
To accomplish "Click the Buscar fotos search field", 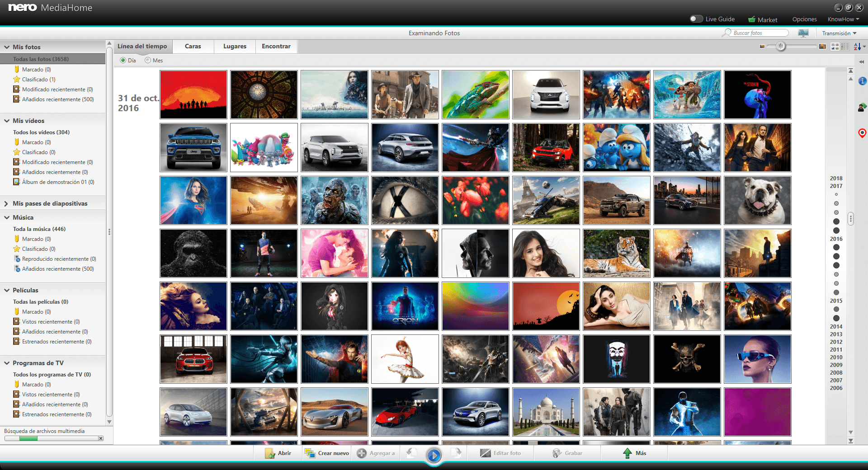I will point(759,33).
